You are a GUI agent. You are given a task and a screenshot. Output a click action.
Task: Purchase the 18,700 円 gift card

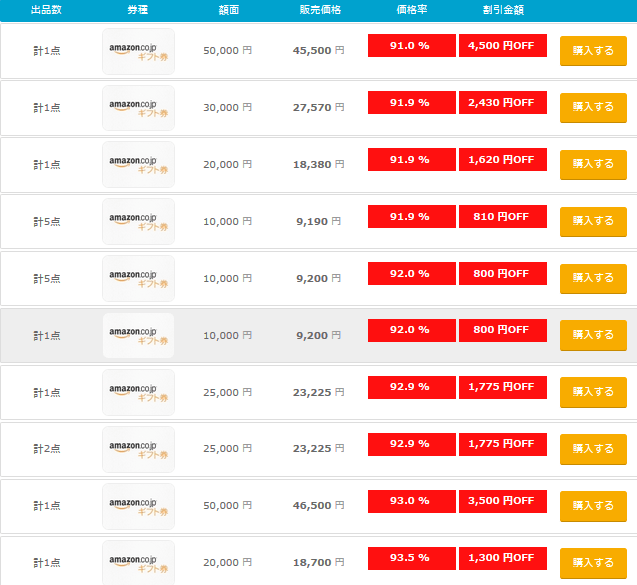(x=593, y=563)
